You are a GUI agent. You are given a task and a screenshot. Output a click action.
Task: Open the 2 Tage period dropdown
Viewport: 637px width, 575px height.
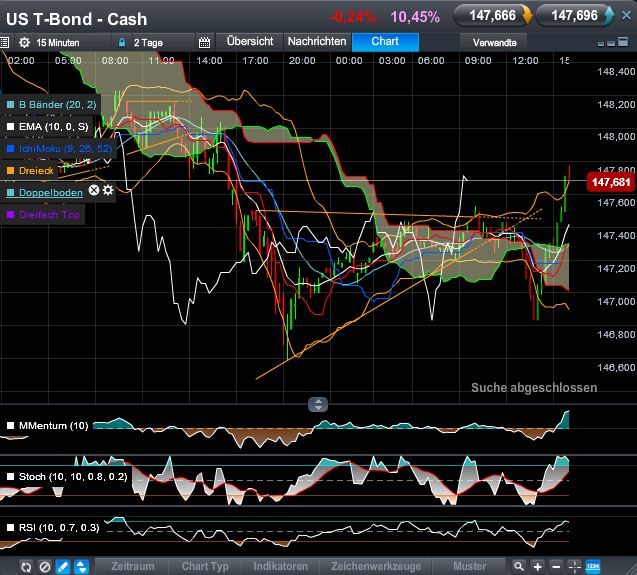148,43
